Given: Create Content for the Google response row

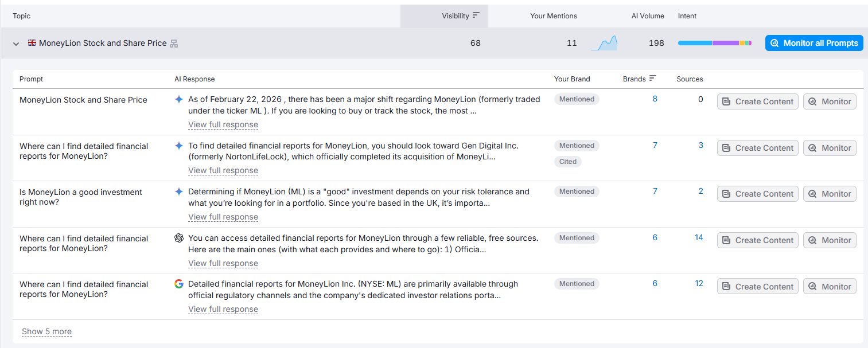Looking at the screenshot, I should (x=758, y=286).
